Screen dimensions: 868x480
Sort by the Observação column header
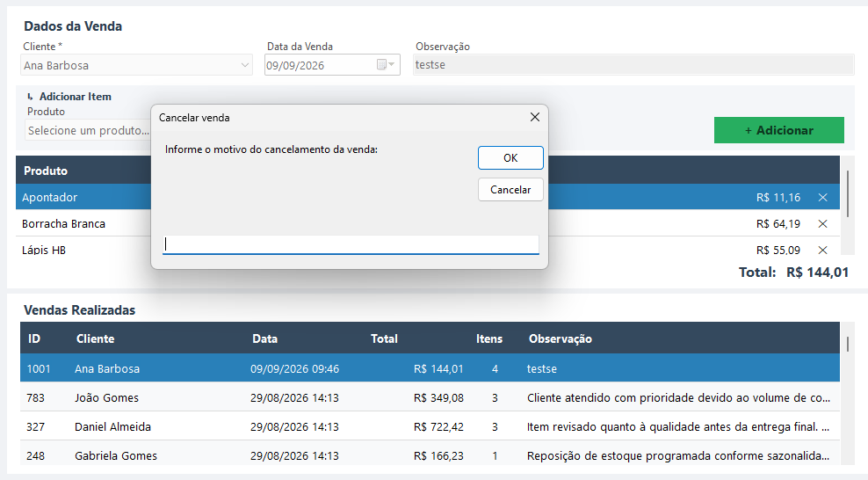pyautogui.click(x=561, y=338)
